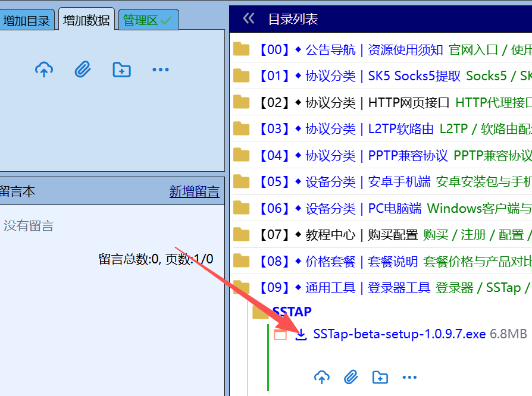Image resolution: width=532 pixels, height=396 pixels.
Task: Click the cloud upload icon under SSTAP folder
Action: click(x=322, y=377)
